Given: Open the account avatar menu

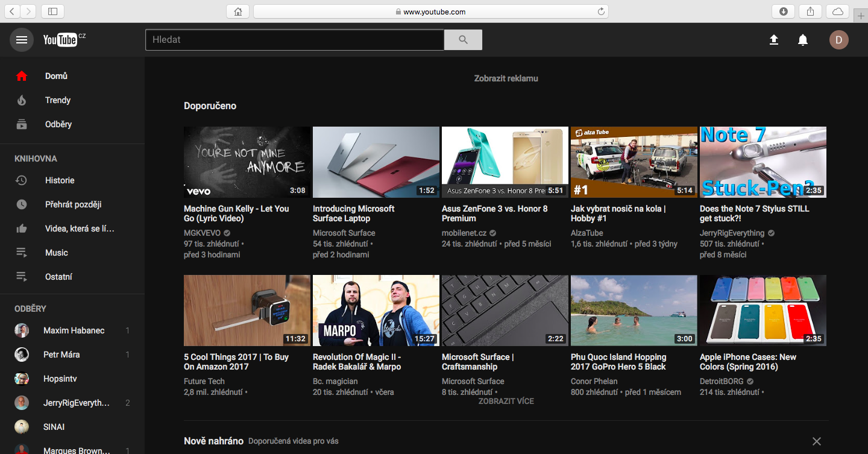Looking at the screenshot, I should (838, 40).
